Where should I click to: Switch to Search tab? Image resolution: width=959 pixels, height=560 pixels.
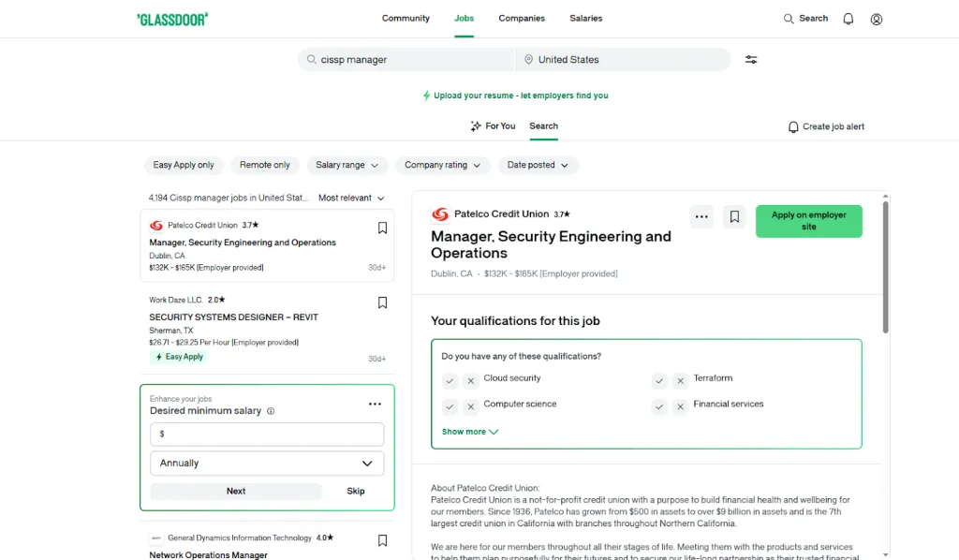click(x=544, y=125)
